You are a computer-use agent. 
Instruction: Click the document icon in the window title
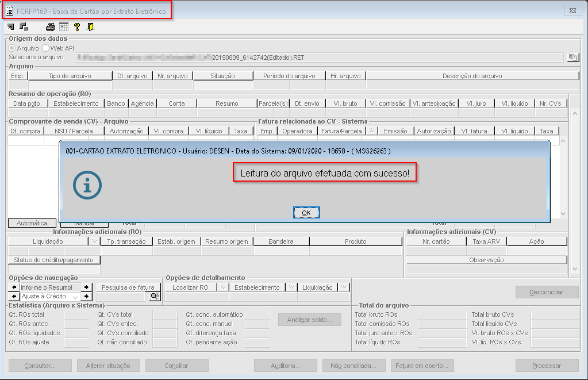[10, 11]
